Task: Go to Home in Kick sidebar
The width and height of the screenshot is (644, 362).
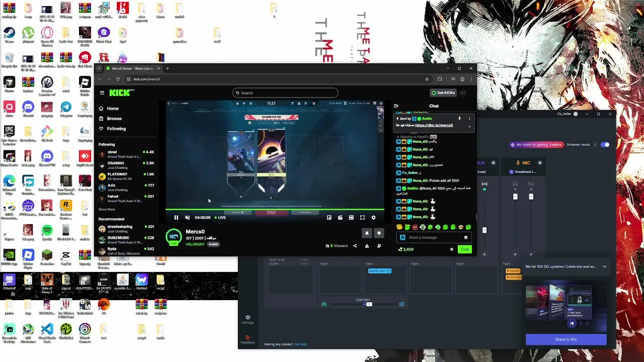Action: pos(109,109)
